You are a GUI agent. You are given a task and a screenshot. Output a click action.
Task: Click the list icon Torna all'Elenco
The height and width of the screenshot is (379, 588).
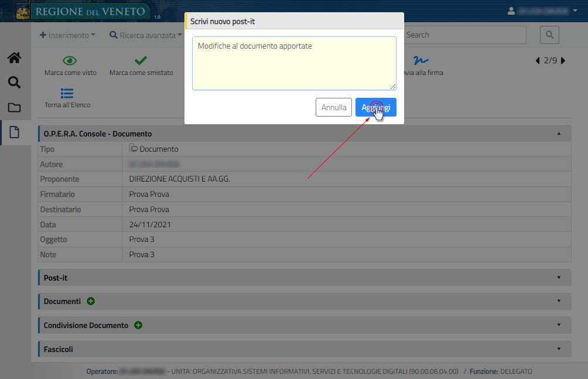point(67,93)
